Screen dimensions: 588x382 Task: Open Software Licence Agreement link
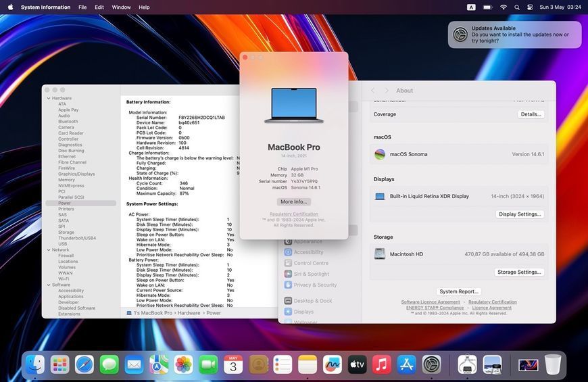(x=430, y=302)
